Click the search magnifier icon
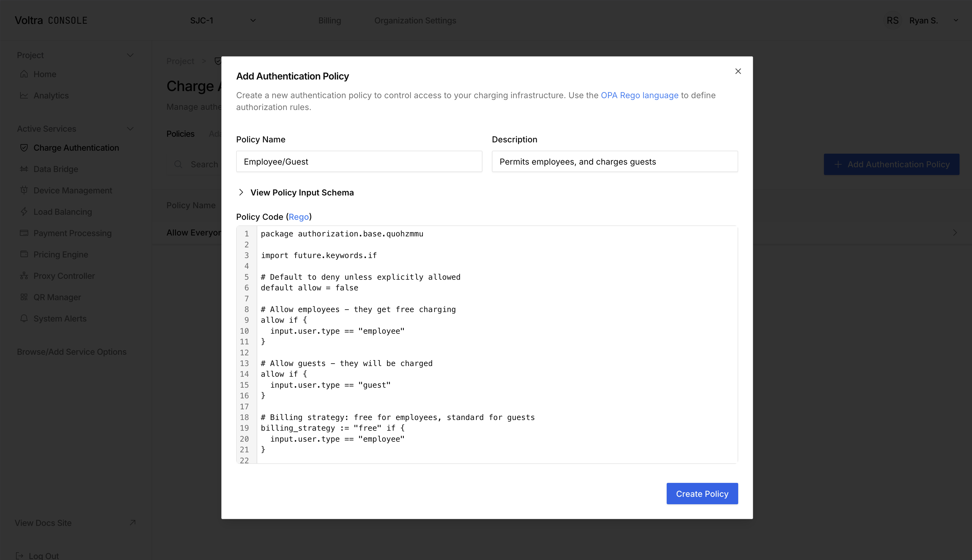Viewport: 972px width, 560px height. 179,164
